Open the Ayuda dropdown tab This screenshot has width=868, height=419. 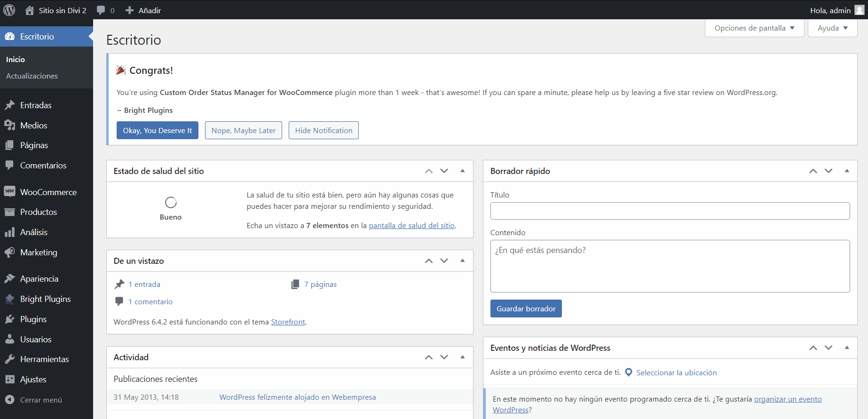coord(832,28)
